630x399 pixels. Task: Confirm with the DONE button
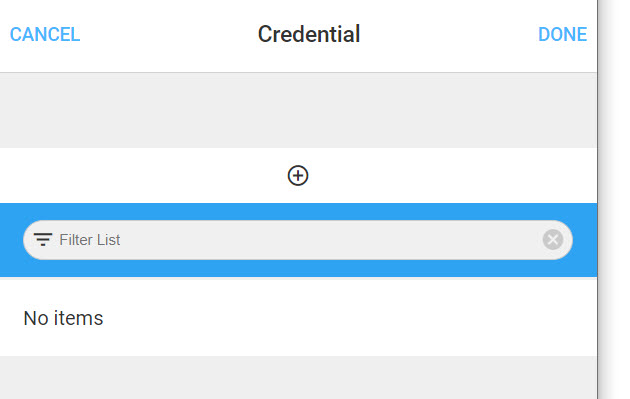pos(562,35)
